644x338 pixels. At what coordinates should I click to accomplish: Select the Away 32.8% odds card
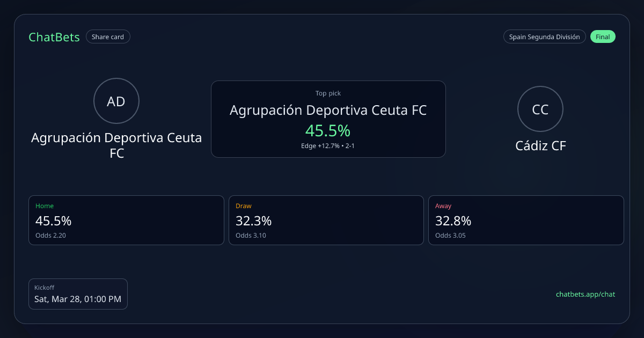point(526,220)
